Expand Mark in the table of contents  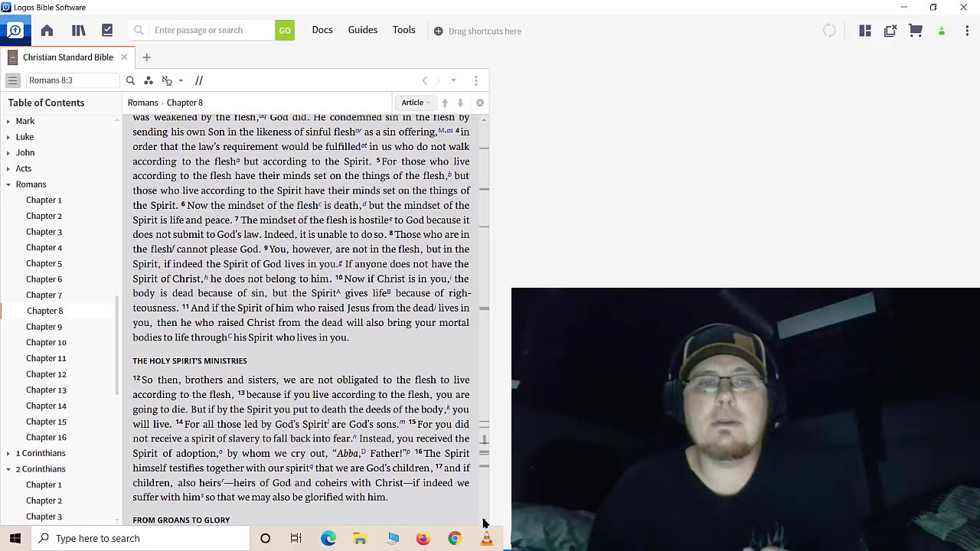(x=8, y=121)
